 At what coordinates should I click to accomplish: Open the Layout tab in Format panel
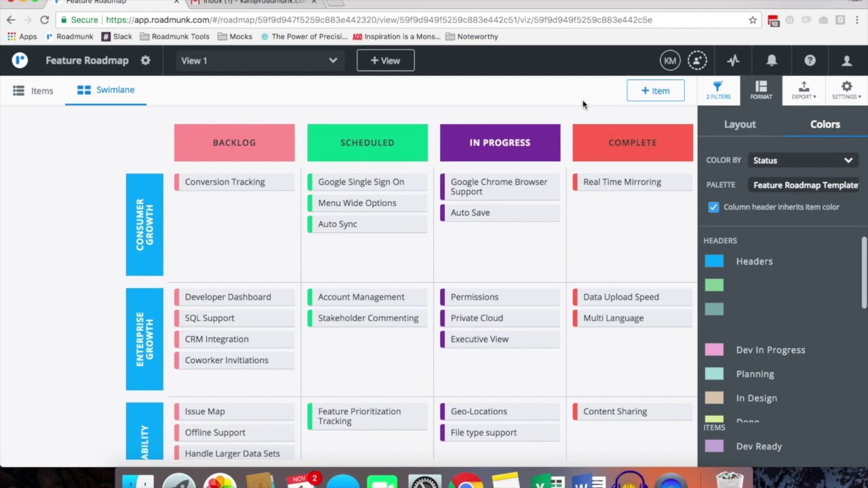click(740, 124)
